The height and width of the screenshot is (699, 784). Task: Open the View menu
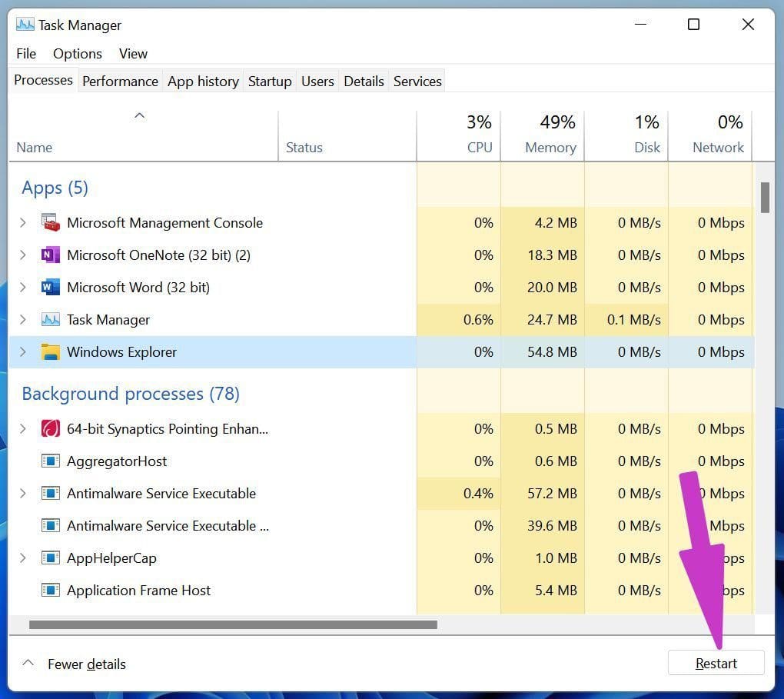click(132, 53)
